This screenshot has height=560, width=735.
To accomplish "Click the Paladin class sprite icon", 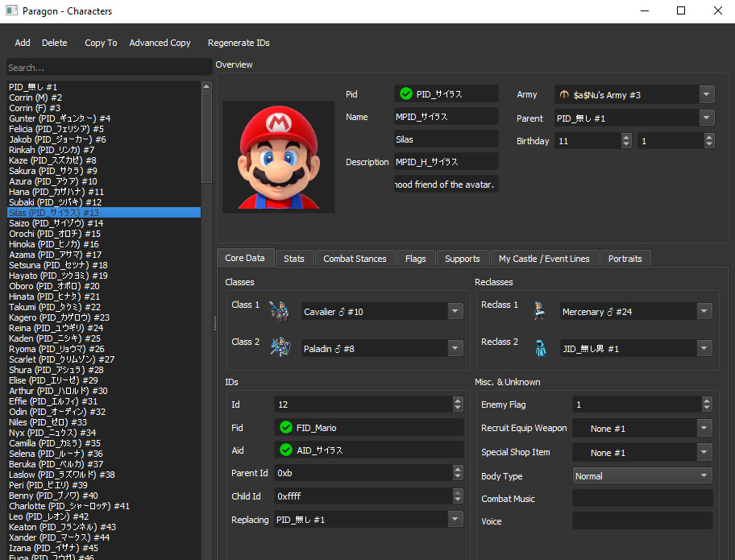I will pyautogui.click(x=279, y=347).
